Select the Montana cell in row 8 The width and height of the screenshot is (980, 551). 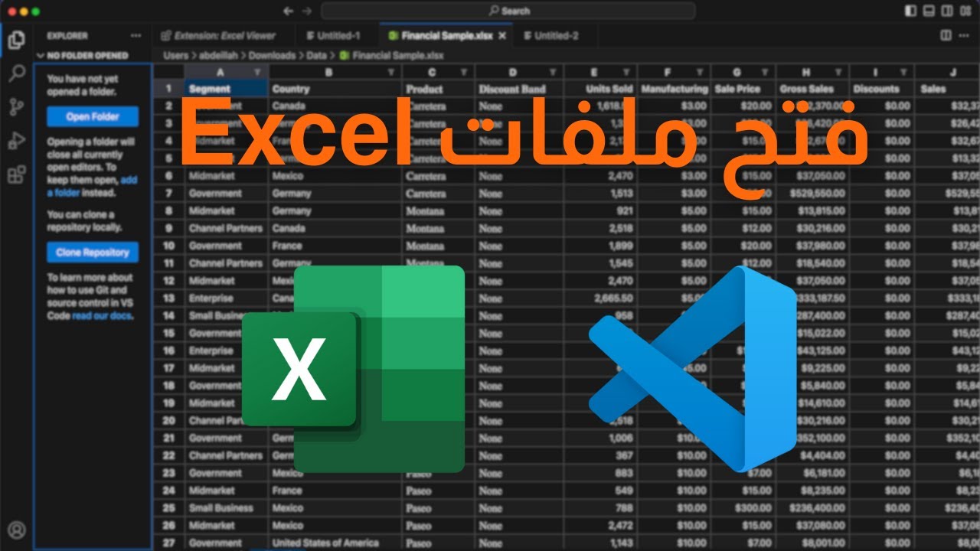pyautogui.click(x=438, y=210)
